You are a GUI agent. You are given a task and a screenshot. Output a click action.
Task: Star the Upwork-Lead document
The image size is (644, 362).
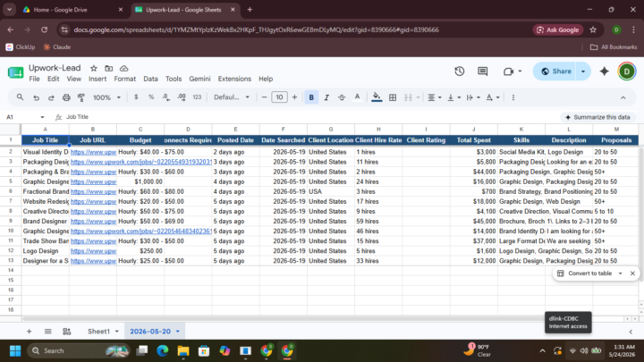point(94,68)
